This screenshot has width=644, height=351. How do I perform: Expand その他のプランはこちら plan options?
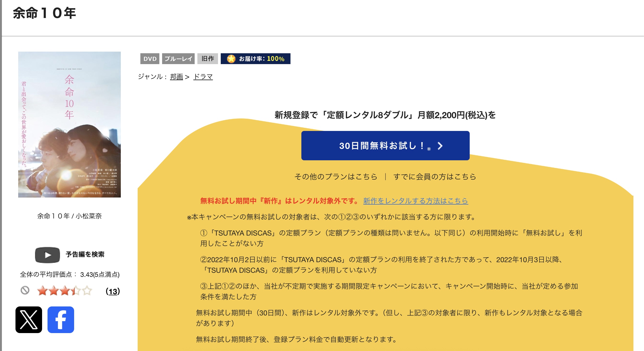[336, 176]
